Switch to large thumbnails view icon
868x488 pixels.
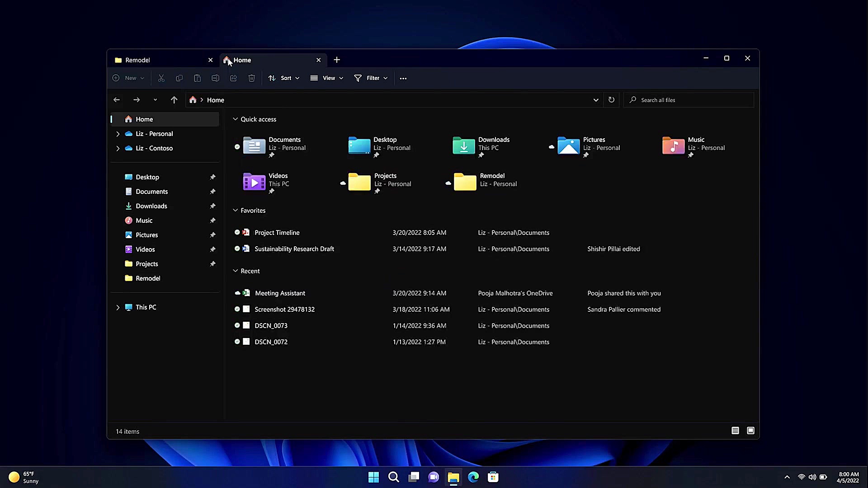point(750,431)
